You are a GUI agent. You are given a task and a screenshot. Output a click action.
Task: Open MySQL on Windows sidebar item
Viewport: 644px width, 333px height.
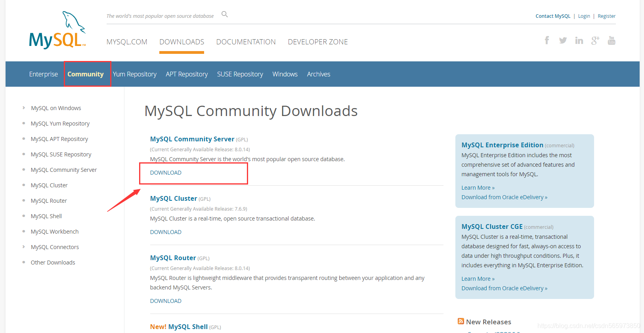tap(56, 108)
